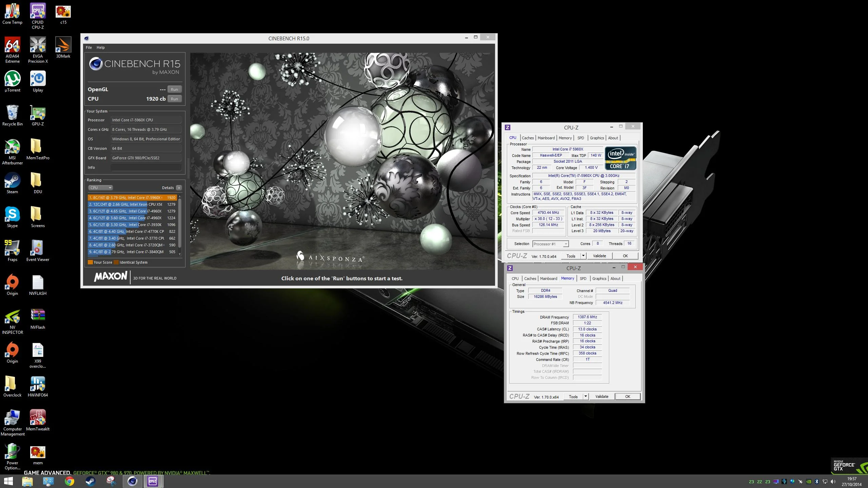The image size is (868, 488).
Task: Expand ranking Details arrow in Cinebench
Action: coord(179,188)
